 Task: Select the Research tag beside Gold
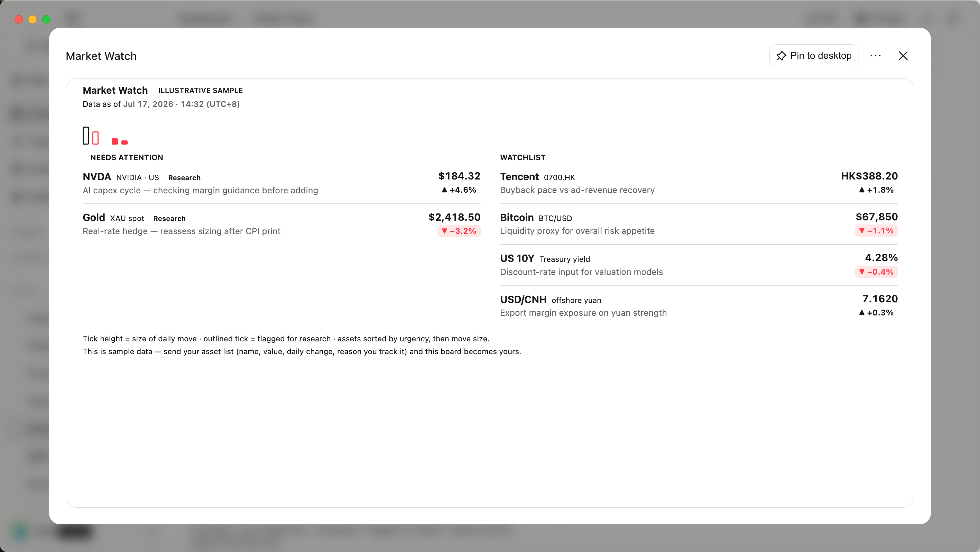[x=169, y=218]
